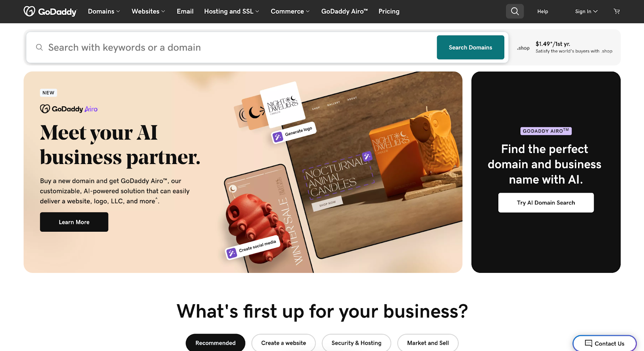This screenshot has height=351, width=644.
Task: Open the Email menu item
Action: click(185, 11)
